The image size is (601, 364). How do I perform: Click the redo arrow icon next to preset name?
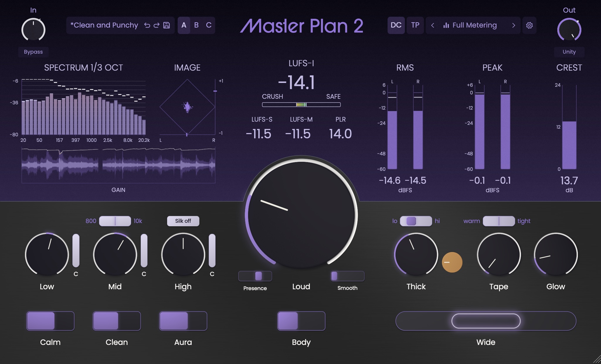(157, 25)
